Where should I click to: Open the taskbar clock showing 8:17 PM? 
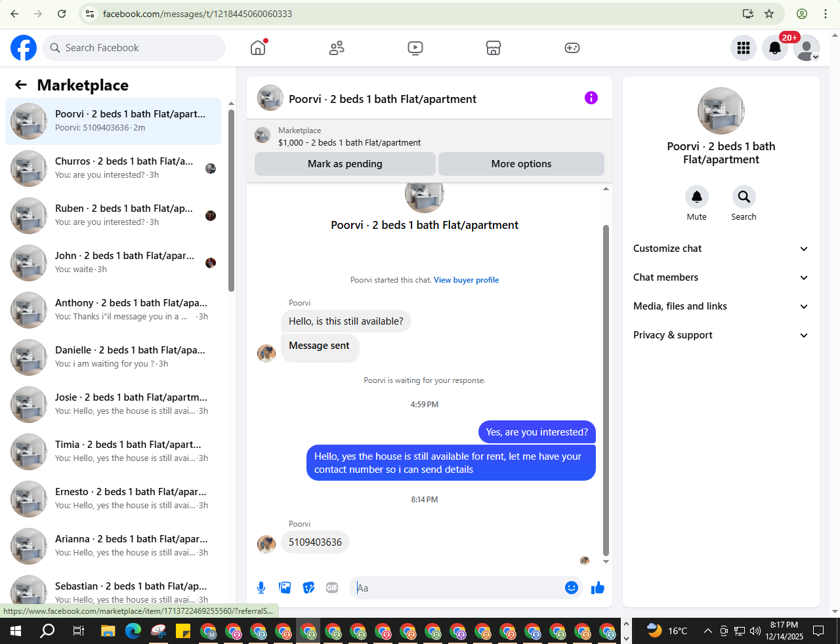click(x=784, y=631)
